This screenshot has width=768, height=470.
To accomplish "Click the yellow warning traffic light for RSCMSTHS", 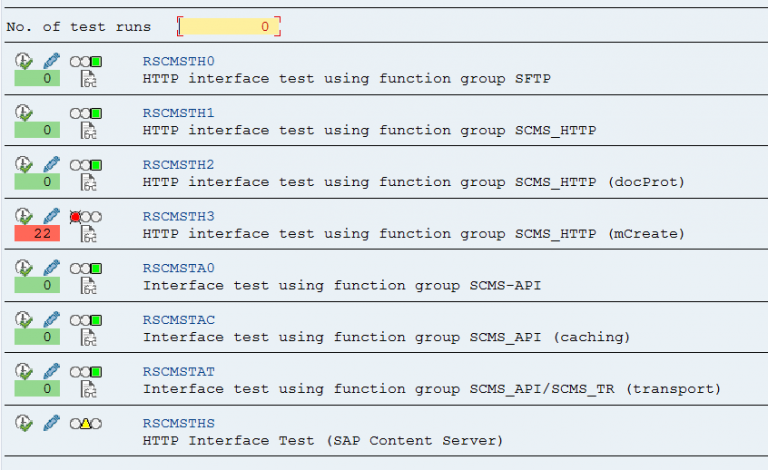I will [86, 423].
